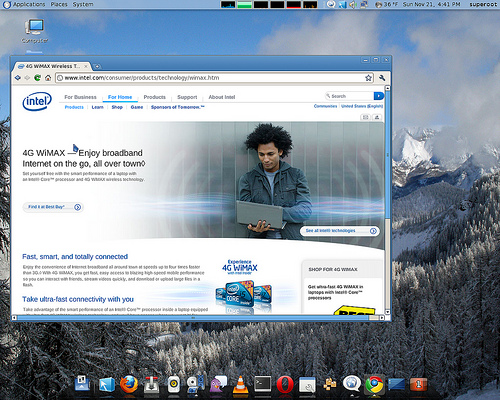Image resolution: width=500 pixels, height=400 pixels.
Task: Click the horizontal scrollbar left arrow
Action: pyautogui.click(x=14, y=318)
